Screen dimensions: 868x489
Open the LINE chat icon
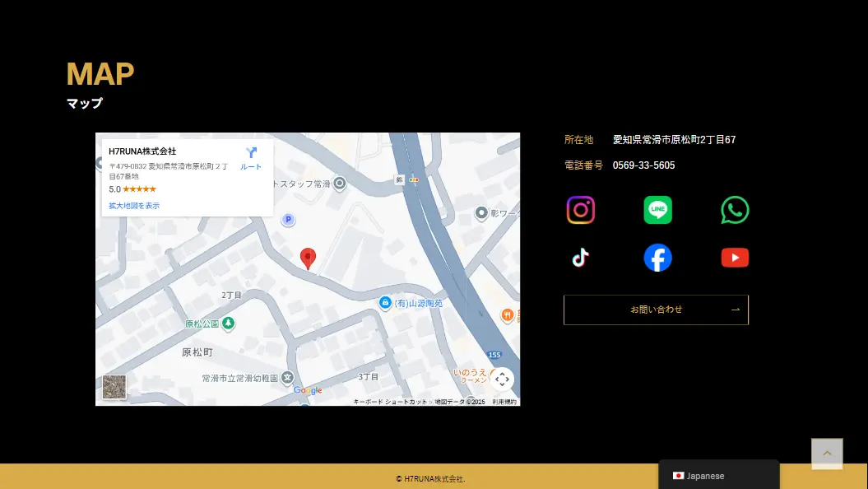[657, 210]
